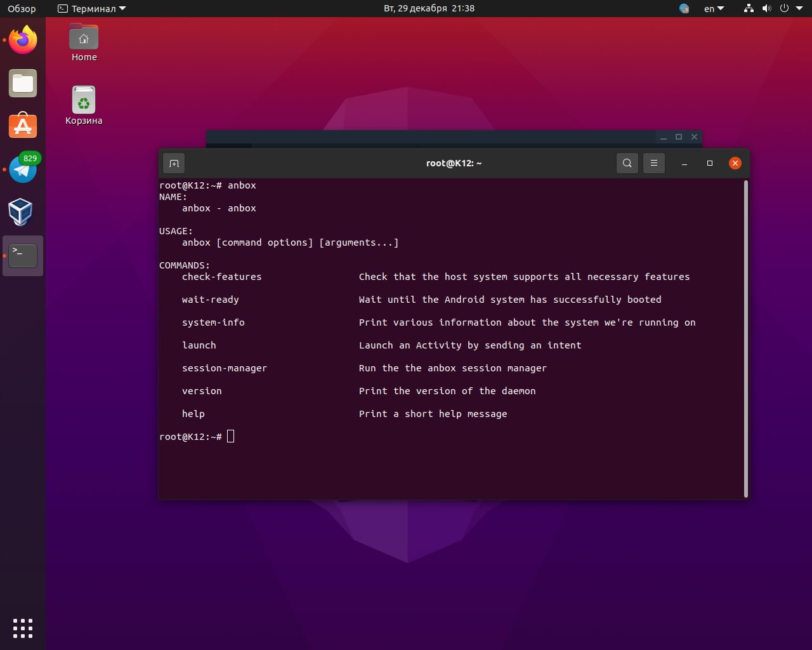Close the root@K12 terminal window
Screen dimensions: 812x650
(735, 163)
